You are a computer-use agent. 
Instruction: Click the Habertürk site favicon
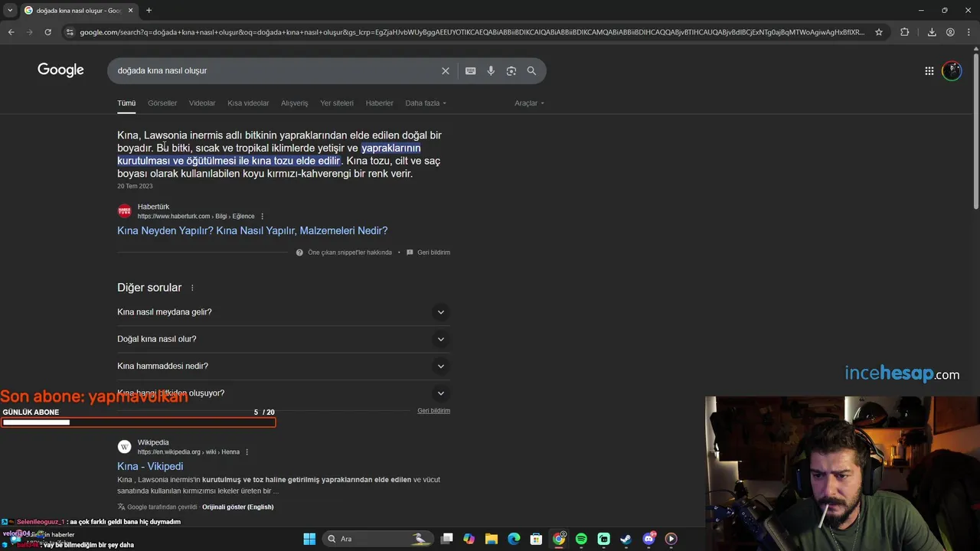(x=124, y=211)
